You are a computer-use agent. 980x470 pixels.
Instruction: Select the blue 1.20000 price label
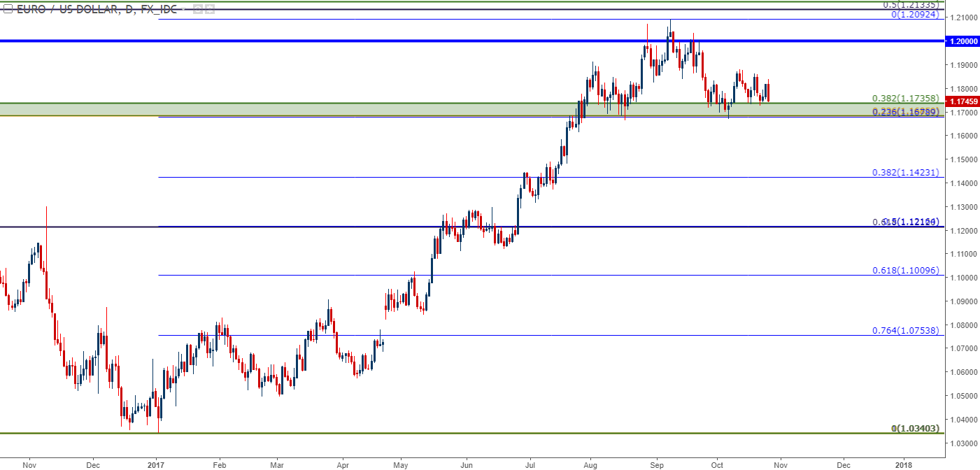pos(962,41)
